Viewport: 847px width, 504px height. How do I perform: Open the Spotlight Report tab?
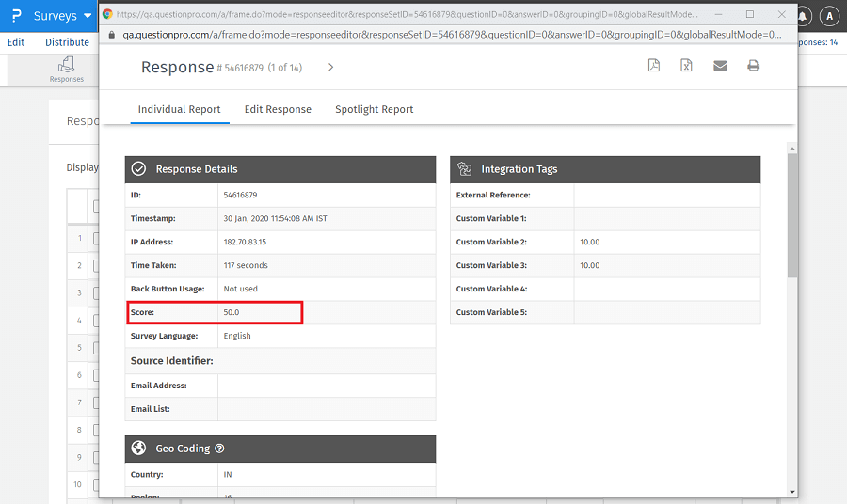[x=375, y=109]
